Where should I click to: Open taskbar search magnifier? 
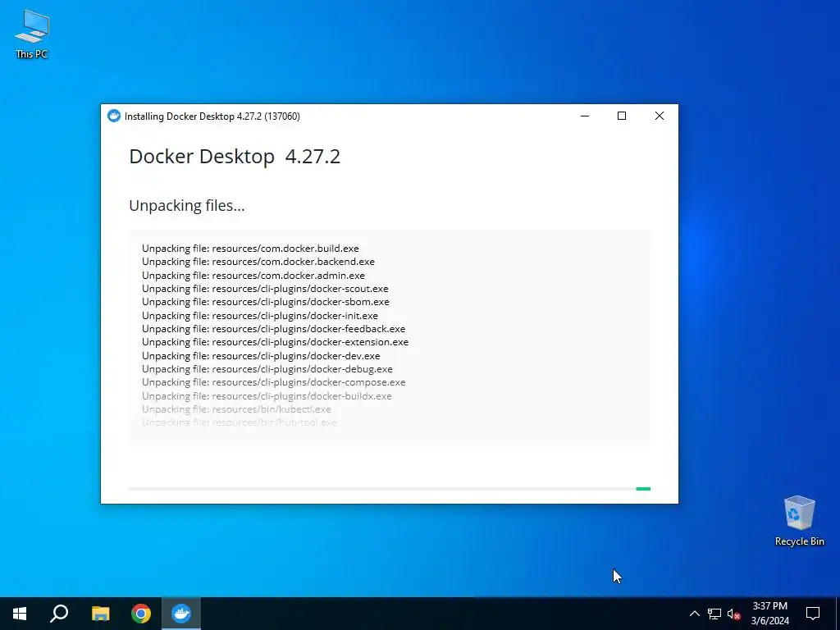pyautogui.click(x=59, y=614)
